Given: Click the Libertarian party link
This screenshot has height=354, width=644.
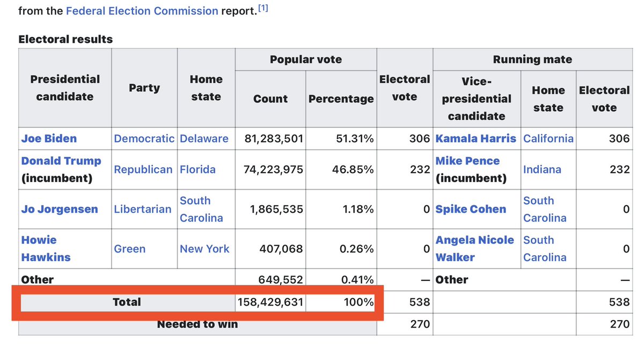Looking at the screenshot, I should click(143, 209).
